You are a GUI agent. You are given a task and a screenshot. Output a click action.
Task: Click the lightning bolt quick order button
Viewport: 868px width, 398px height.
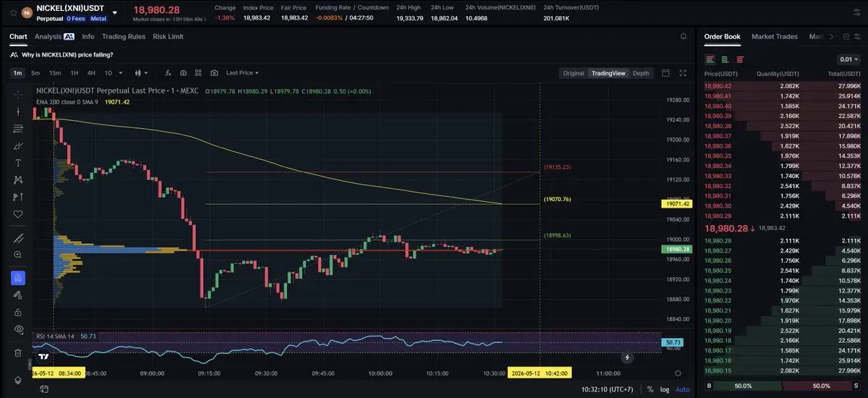[627, 357]
